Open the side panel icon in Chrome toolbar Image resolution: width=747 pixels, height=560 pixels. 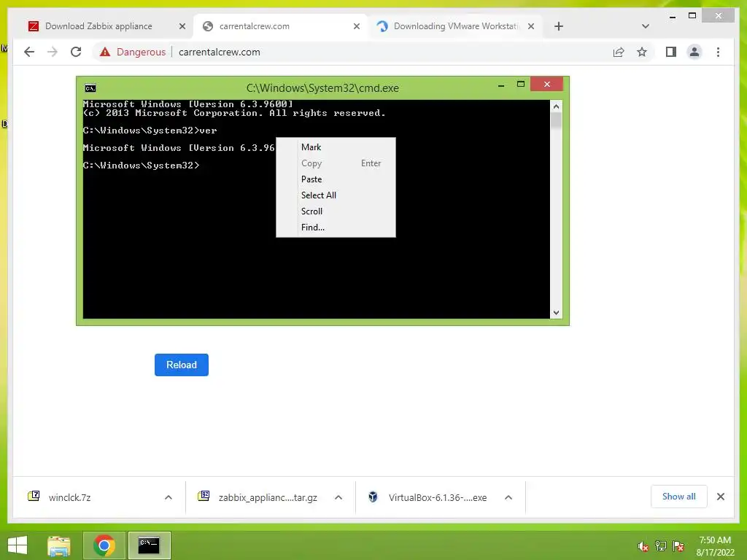pyautogui.click(x=671, y=52)
